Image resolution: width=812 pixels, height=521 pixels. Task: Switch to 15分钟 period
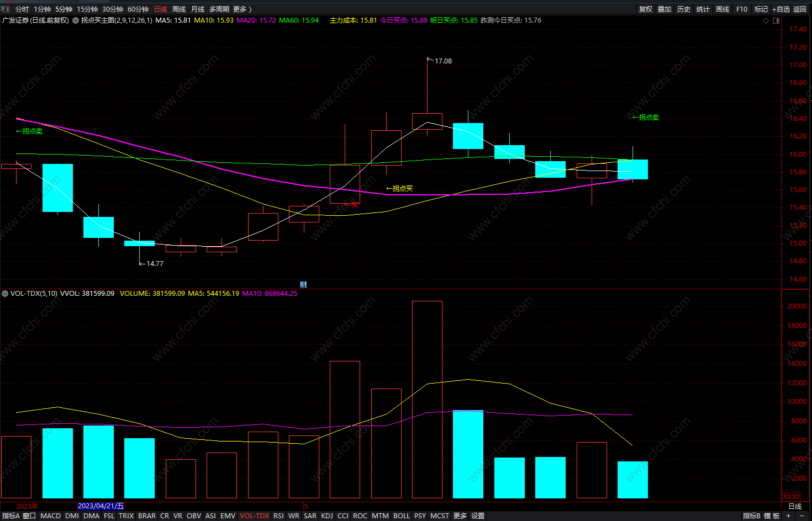[x=87, y=9]
